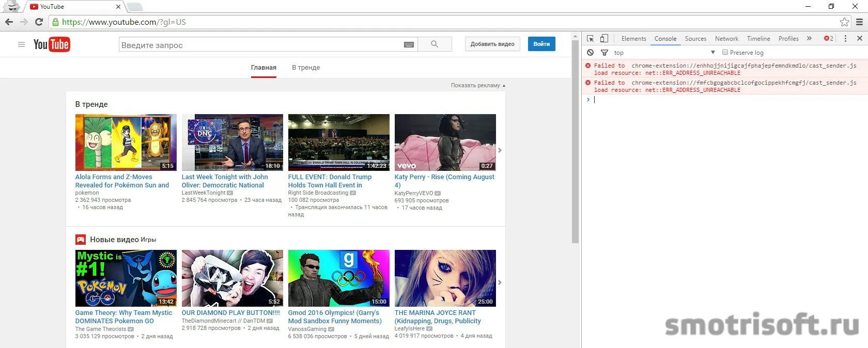Click the console input prompt line

pyautogui.click(x=725, y=100)
